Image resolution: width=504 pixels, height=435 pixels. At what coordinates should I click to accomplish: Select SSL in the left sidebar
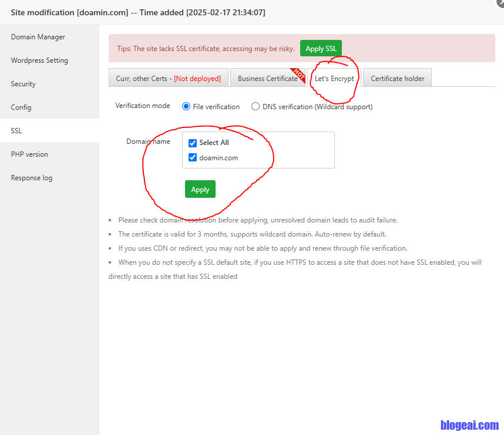16,131
